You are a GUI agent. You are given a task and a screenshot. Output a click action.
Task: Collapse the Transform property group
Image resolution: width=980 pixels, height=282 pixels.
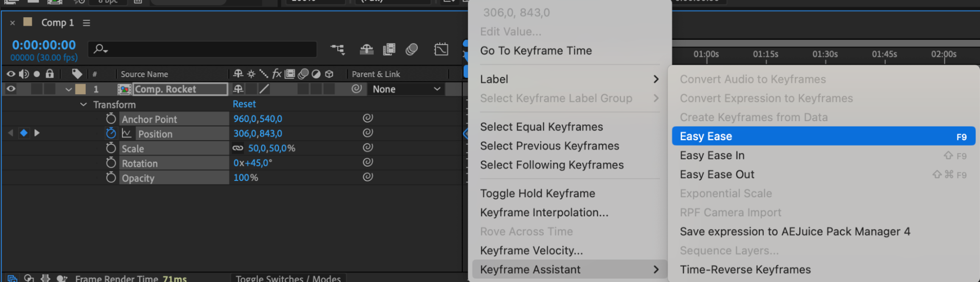[x=83, y=104]
